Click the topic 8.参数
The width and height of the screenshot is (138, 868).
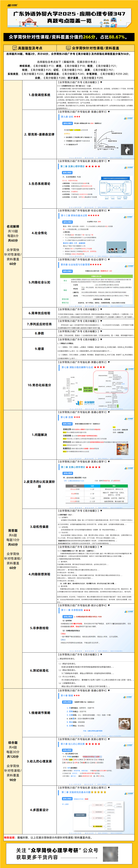click(39, 333)
